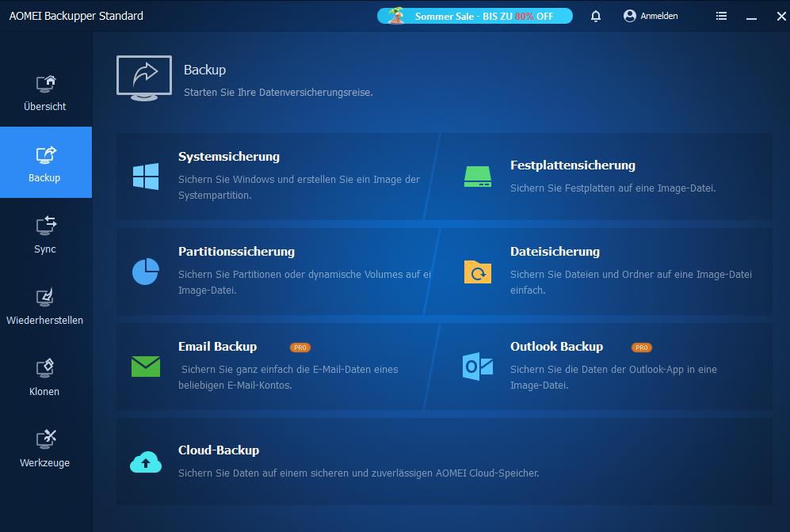Click the pie chart Partitionssicherung icon
This screenshot has width=790, height=532.
[146, 272]
